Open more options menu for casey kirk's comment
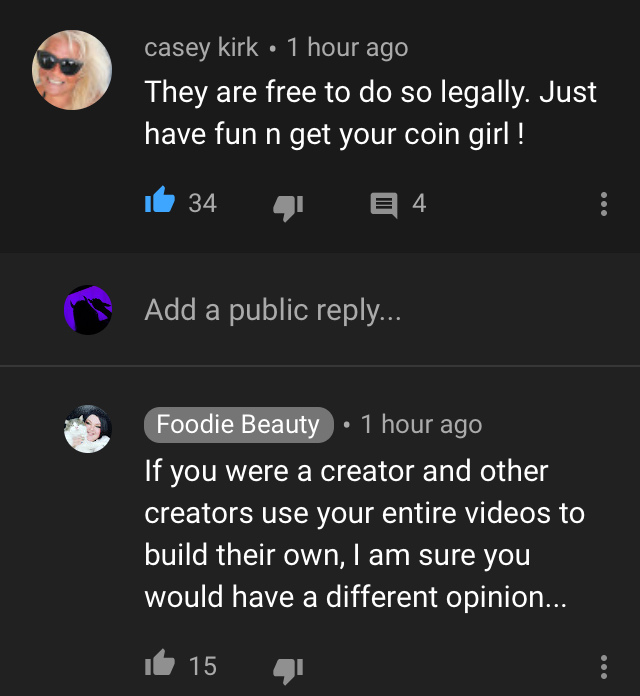The height and width of the screenshot is (696, 640). click(x=604, y=204)
